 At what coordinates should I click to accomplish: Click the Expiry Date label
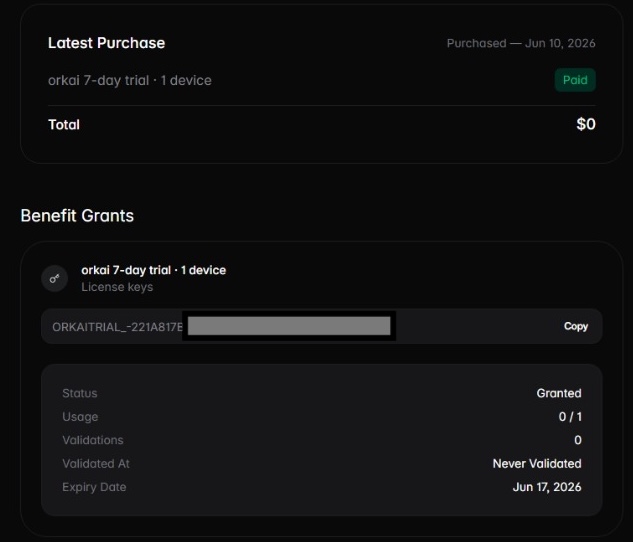click(94, 487)
